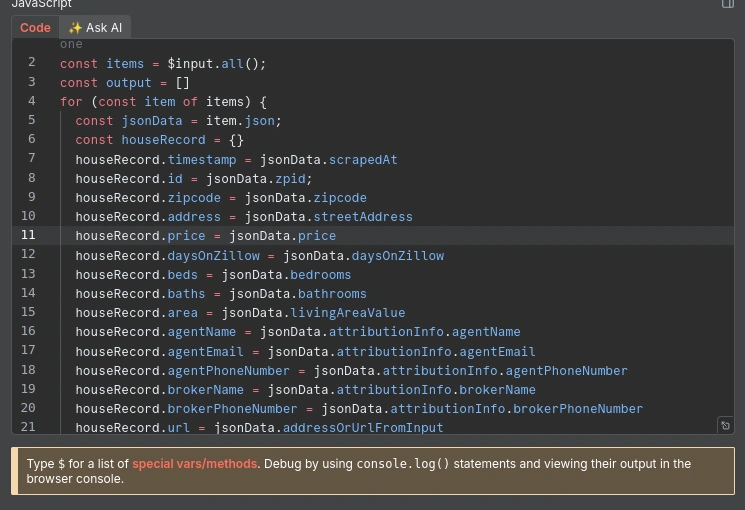Image resolution: width=745 pixels, height=510 pixels.
Task: Click "scrapedAt" on line 7
Action: 363,160
